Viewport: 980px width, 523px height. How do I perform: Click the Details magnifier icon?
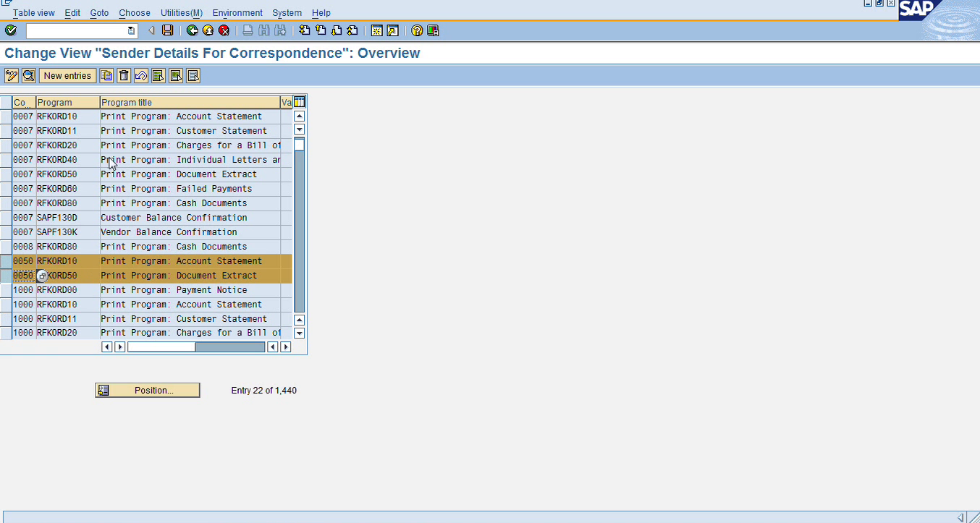pos(29,75)
